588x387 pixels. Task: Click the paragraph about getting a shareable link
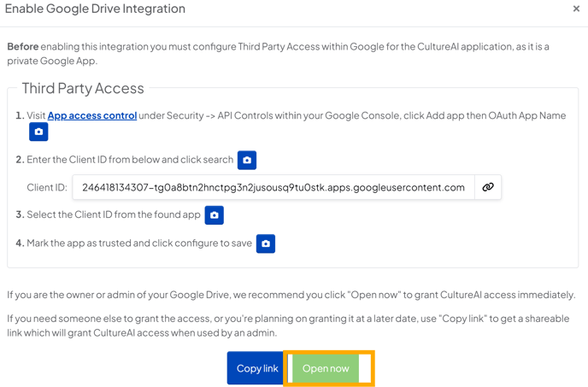[x=288, y=325]
